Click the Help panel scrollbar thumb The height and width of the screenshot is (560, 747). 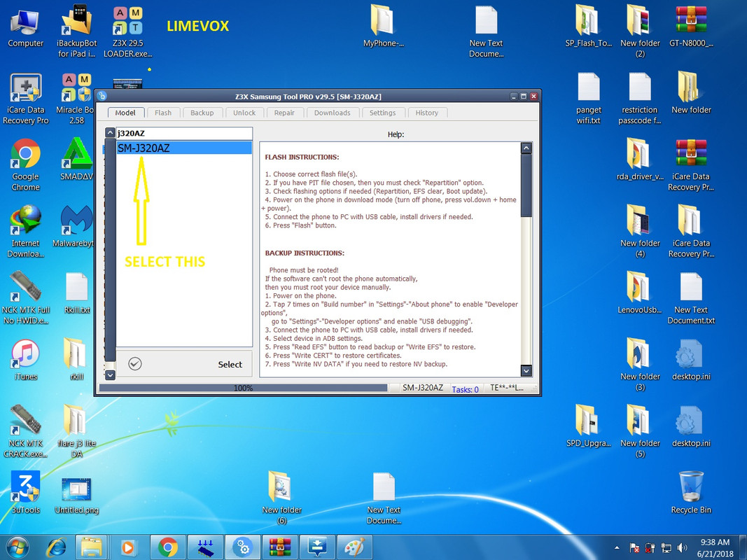coord(526,185)
